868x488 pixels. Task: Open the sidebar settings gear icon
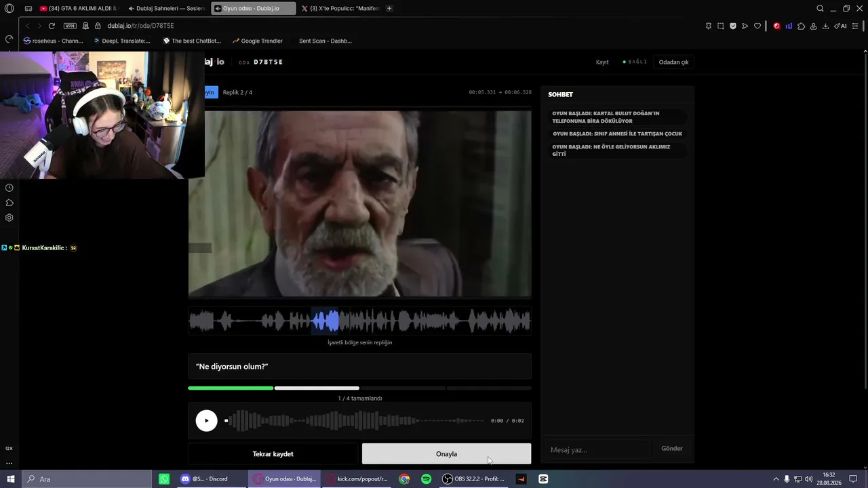click(9, 218)
